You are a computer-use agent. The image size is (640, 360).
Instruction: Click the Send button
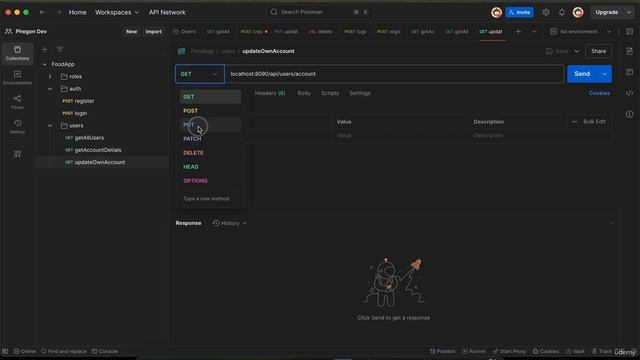[582, 74]
